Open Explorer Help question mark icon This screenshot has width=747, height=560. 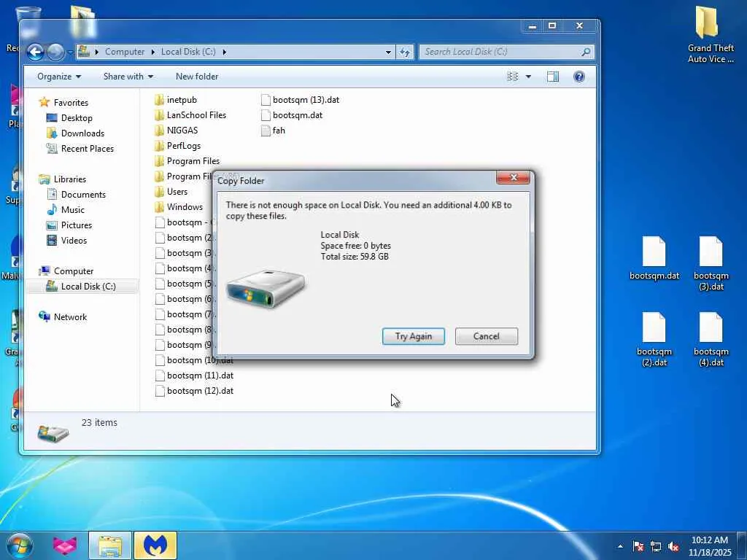(x=578, y=77)
